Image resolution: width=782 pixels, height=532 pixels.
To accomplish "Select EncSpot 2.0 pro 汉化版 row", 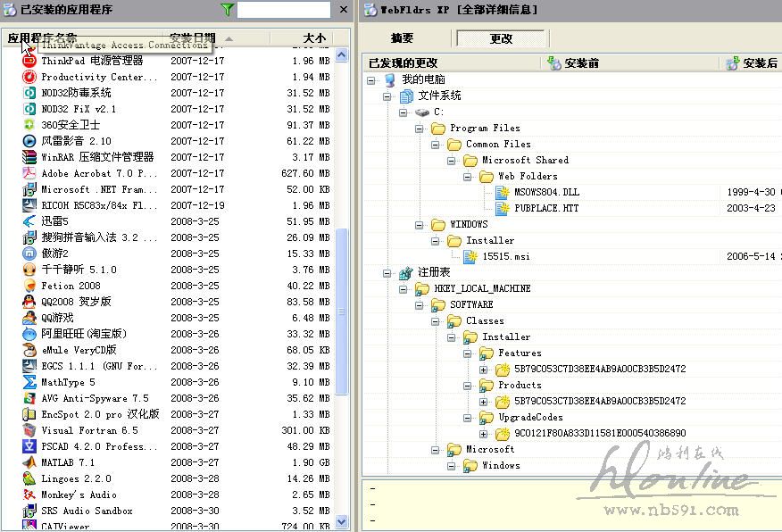I will coord(176,414).
